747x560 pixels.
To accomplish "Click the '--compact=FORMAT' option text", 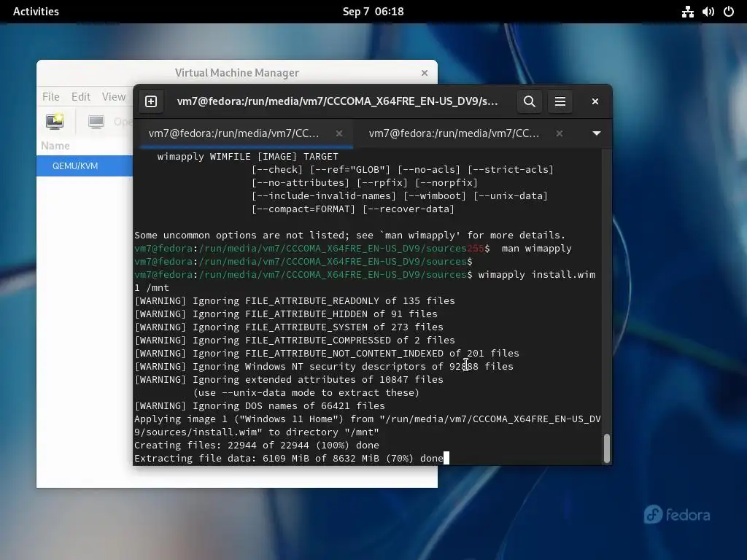I will coord(303,209).
